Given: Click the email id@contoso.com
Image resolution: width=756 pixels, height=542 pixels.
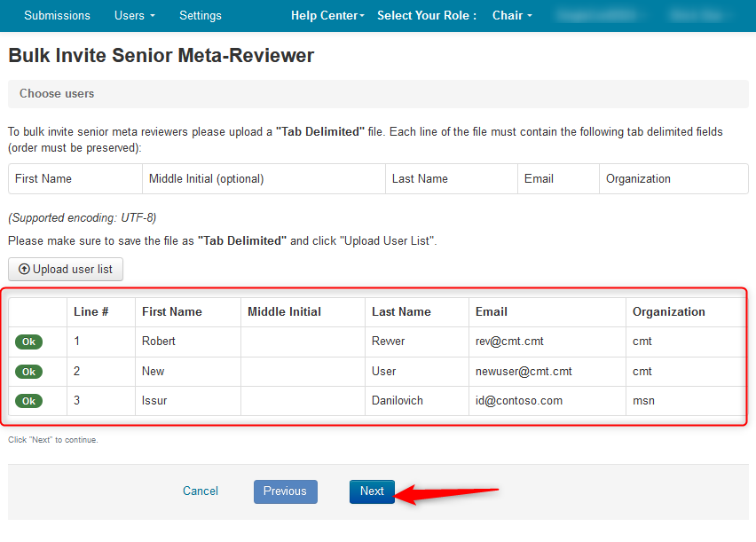Looking at the screenshot, I should [519, 401].
